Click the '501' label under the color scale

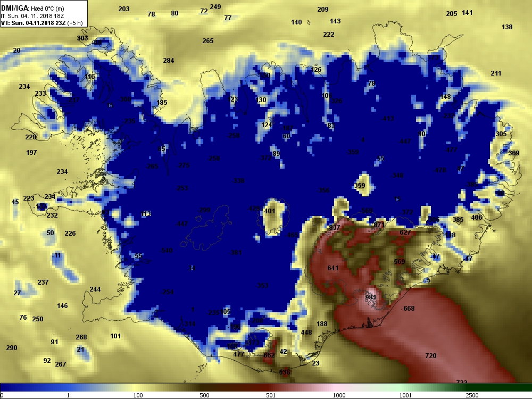(x=271, y=395)
